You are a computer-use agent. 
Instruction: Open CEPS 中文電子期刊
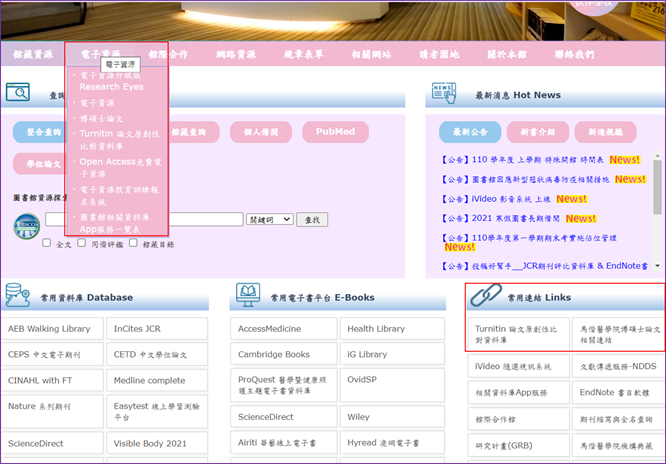tap(52, 354)
